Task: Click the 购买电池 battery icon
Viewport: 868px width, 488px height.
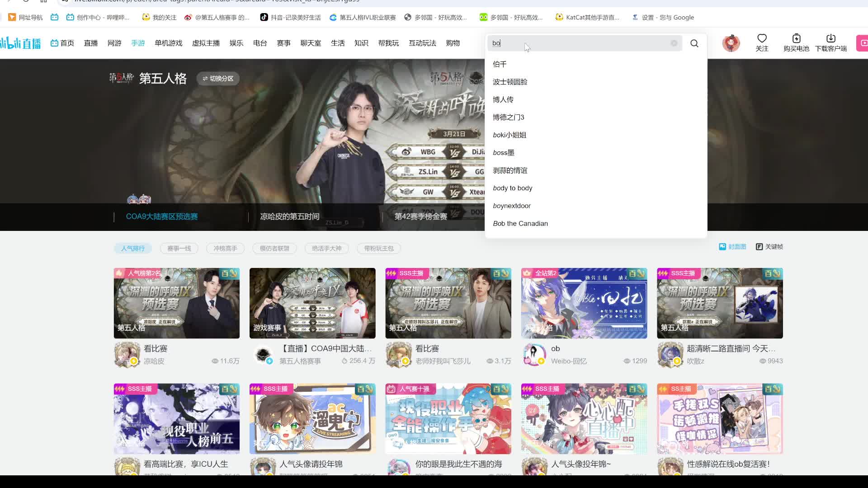Action: pyautogui.click(x=796, y=38)
